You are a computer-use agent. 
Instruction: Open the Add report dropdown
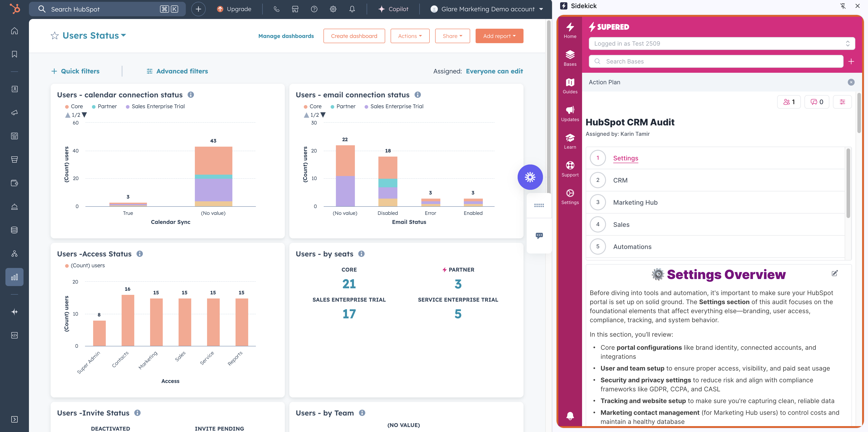[x=499, y=36]
